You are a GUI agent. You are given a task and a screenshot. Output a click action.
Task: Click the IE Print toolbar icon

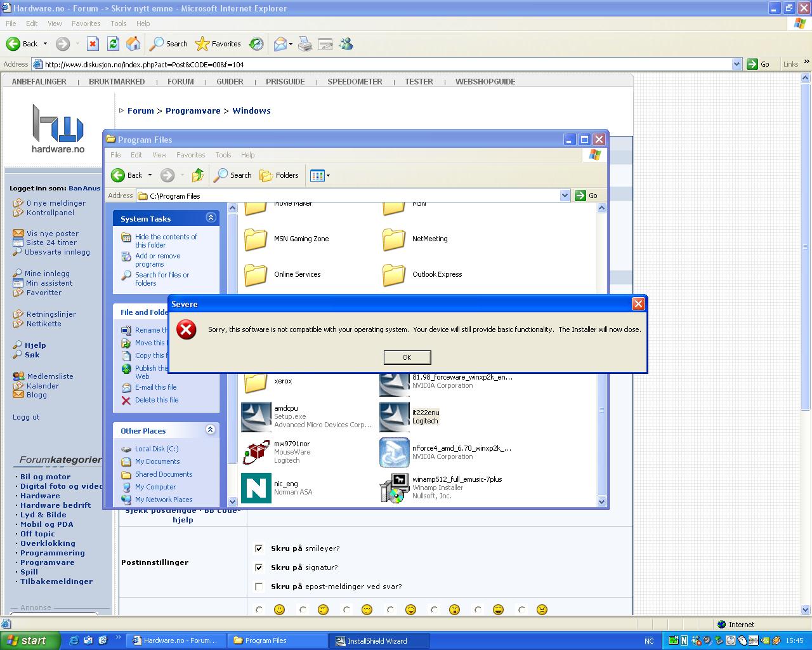tap(305, 44)
